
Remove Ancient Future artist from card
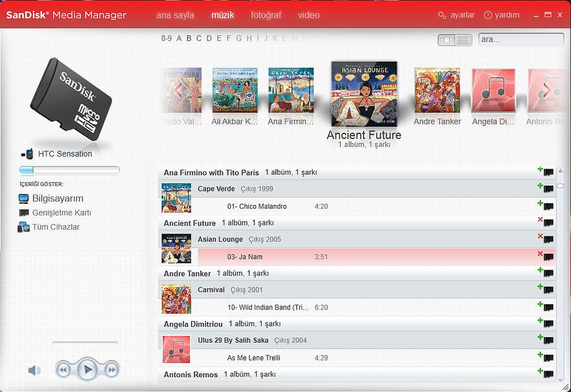pyautogui.click(x=545, y=223)
